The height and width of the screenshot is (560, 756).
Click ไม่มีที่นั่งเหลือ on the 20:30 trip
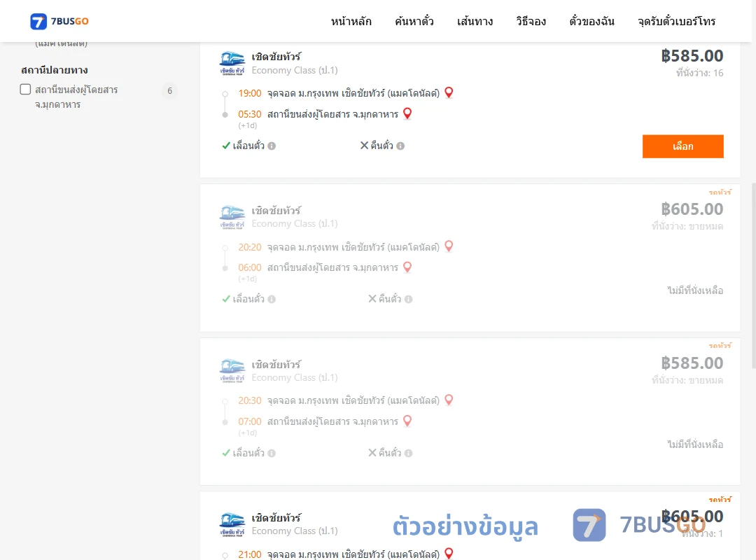pos(695,444)
